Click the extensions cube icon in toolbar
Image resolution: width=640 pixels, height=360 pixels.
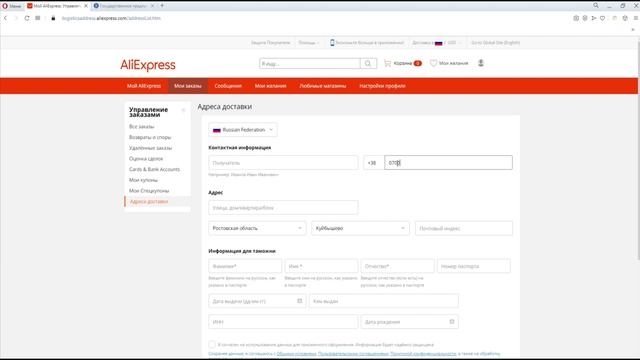625,18
